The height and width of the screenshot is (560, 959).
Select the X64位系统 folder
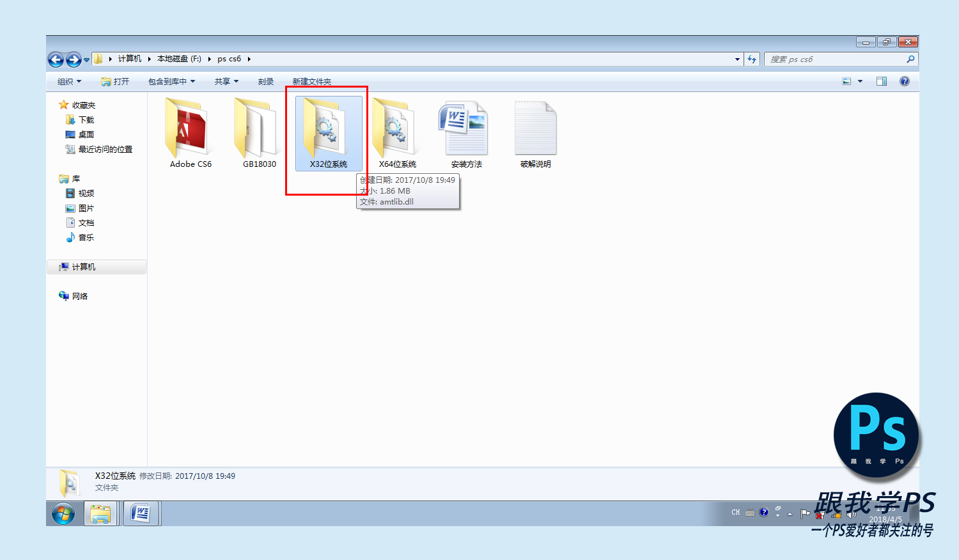click(398, 133)
